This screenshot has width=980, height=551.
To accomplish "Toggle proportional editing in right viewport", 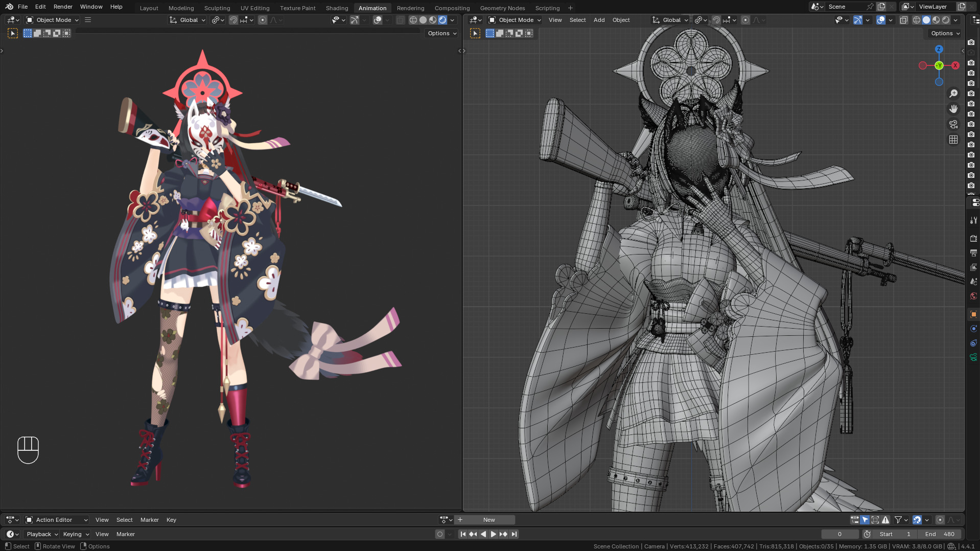I will [745, 20].
